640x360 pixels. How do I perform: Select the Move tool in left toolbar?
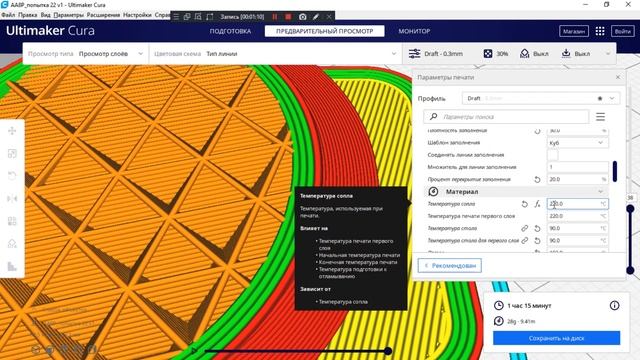tap(12, 131)
